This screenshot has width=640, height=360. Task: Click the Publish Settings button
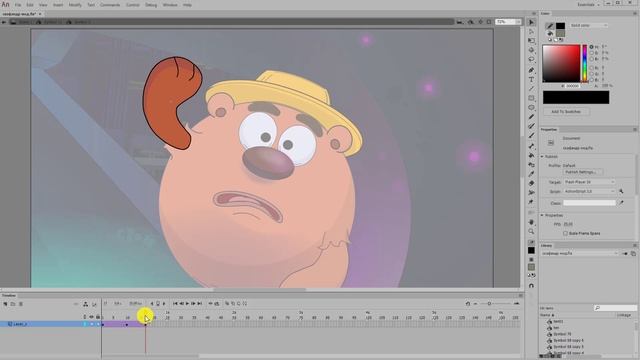point(582,172)
